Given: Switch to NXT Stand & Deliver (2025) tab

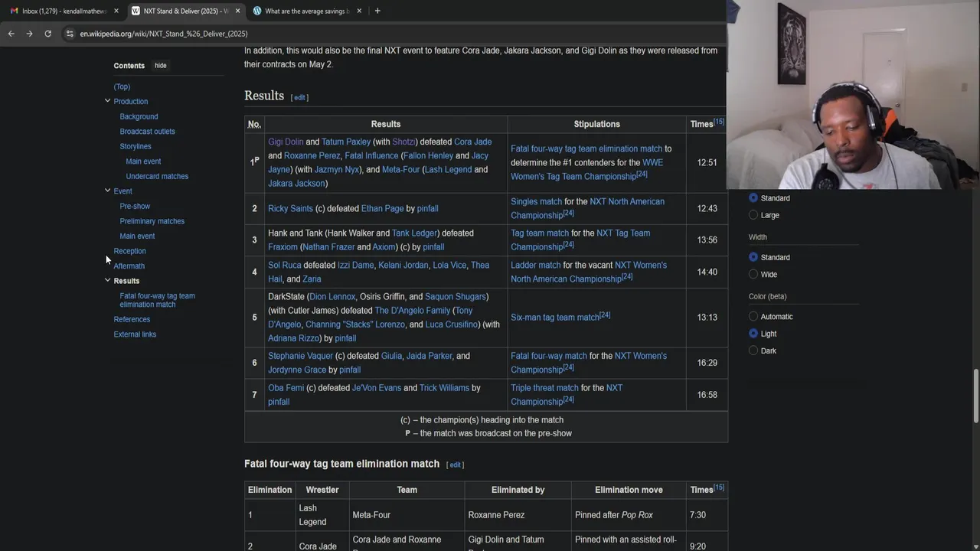Looking at the screenshot, I should point(185,11).
